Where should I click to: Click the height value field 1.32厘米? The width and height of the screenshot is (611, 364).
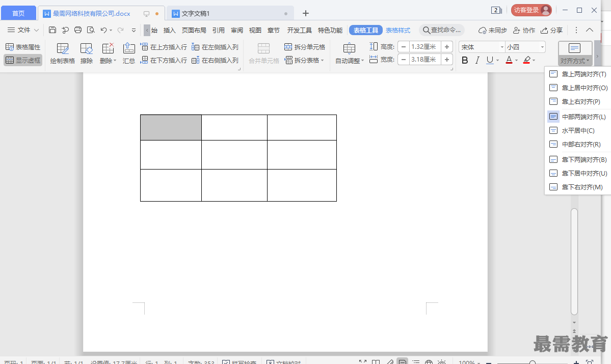(x=424, y=47)
